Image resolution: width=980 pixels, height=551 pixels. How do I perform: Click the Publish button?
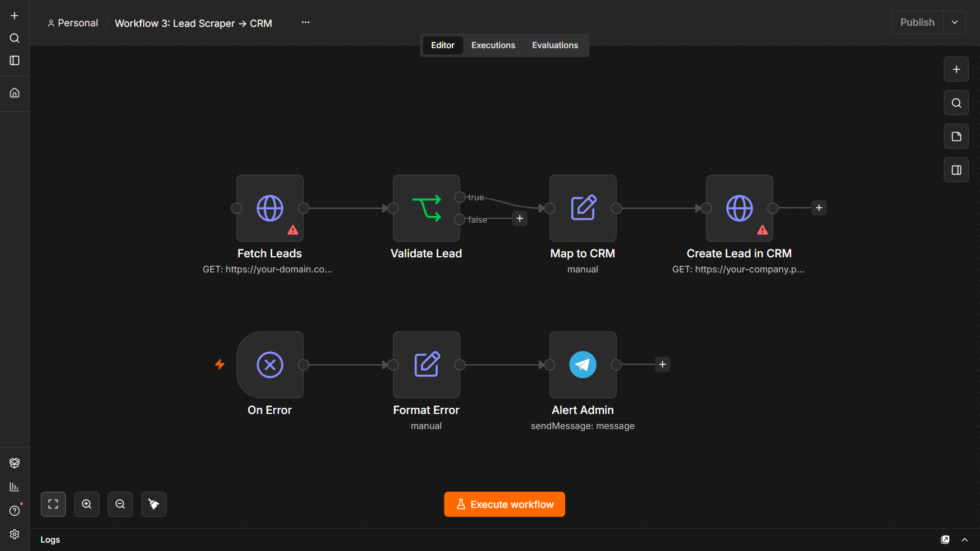(917, 22)
